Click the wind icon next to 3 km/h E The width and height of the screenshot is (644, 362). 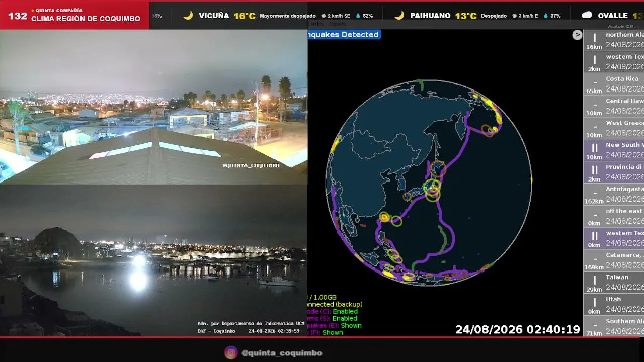(515, 16)
